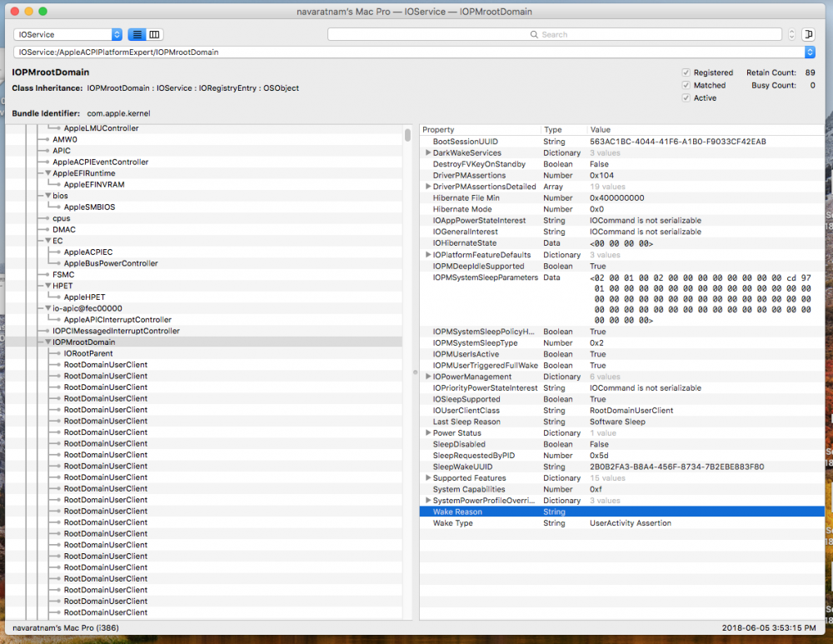Select AppleACPIEC in the tree
Screen dimensions: 833x644
[x=88, y=252]
